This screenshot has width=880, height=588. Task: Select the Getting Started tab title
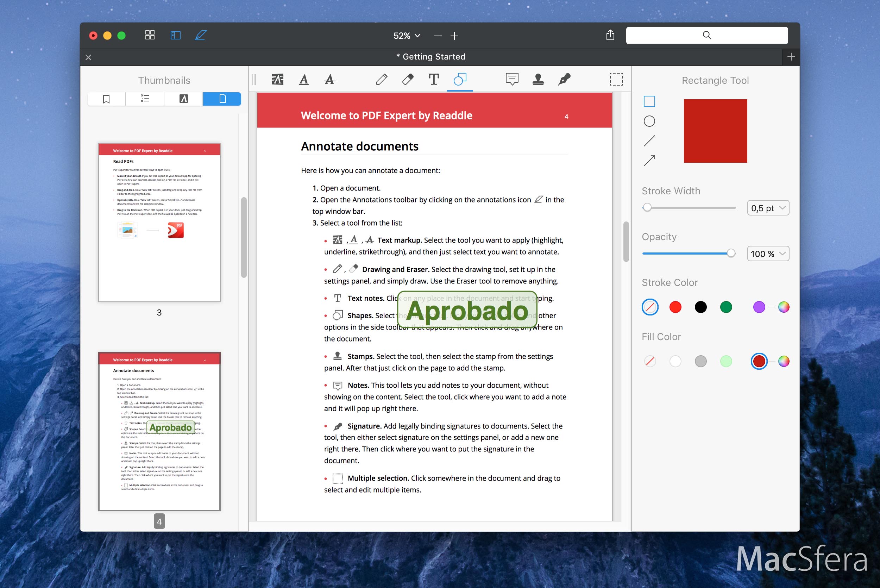(430, 57)
